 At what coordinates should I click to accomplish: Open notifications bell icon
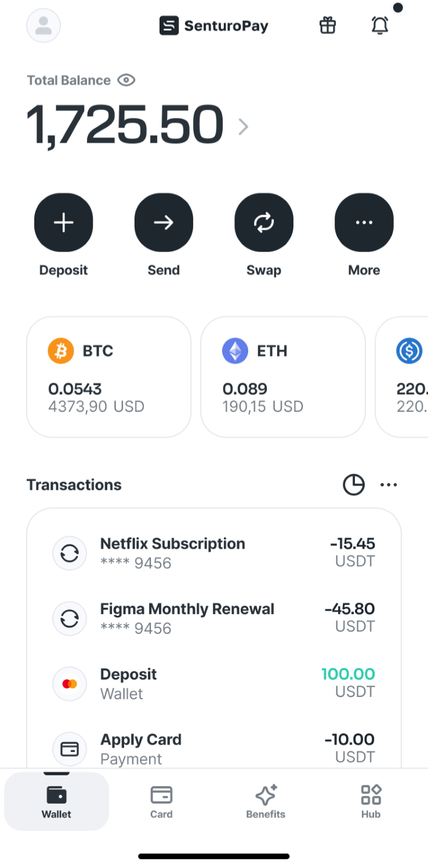click(380, 26)
